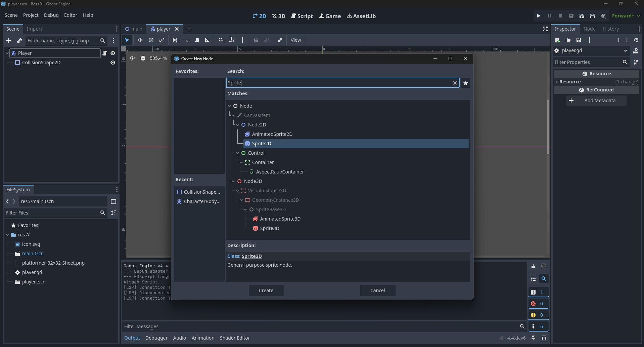Open the Debugger bottom panel

tap(156, 338)
